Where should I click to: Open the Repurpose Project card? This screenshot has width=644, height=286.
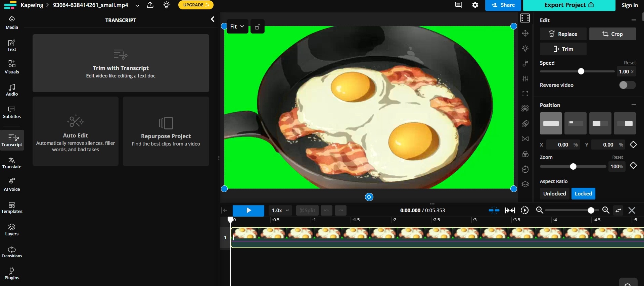click(166, 131)
